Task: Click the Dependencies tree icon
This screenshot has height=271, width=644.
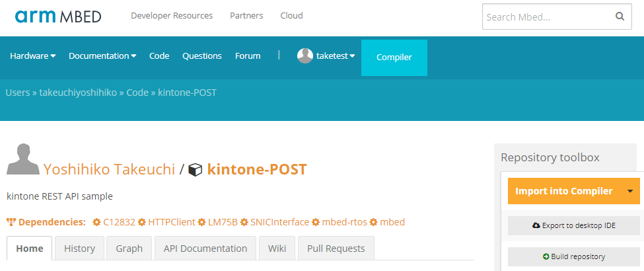Action: 11,223
